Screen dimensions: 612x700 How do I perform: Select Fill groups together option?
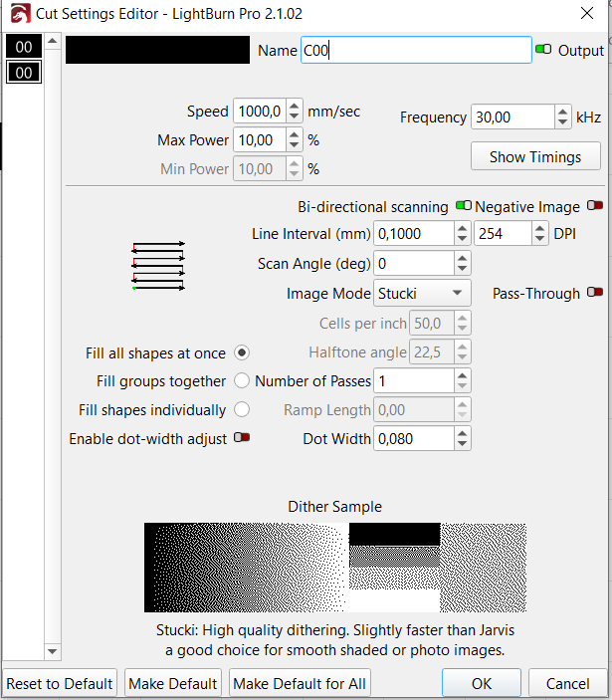pyautogui.click(x=242, y=380)
